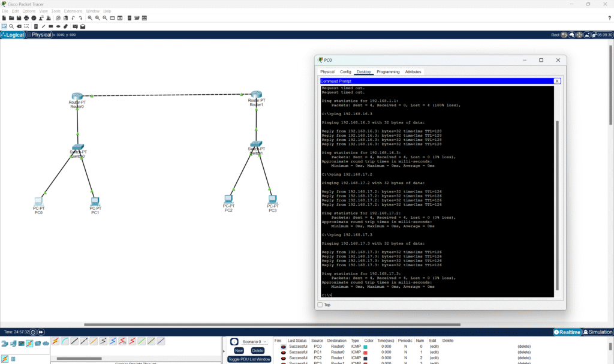Pick the Select tool in the second toolbar
The width and height of the screenshot is (614, 364).
pos(4,26)
